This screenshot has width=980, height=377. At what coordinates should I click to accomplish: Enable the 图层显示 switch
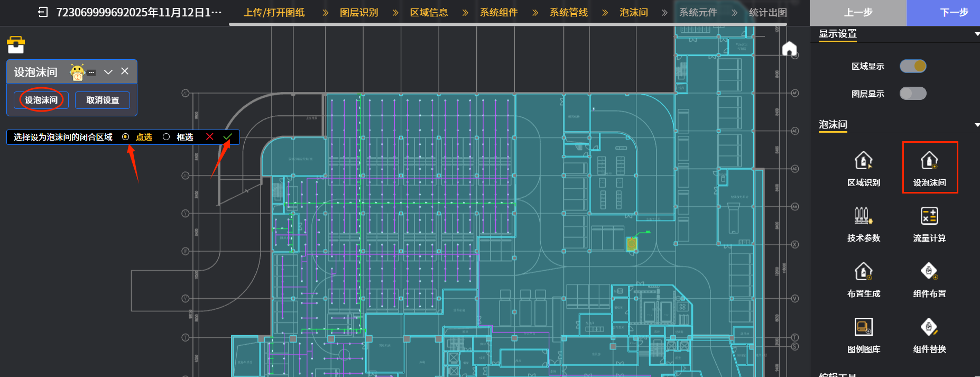(913, 94)
